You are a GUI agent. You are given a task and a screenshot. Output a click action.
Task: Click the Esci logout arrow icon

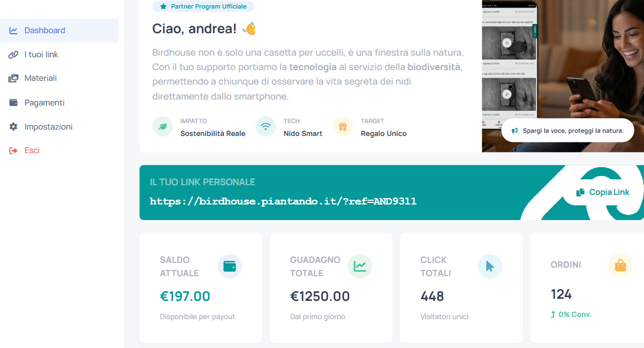tap(13, 149)
